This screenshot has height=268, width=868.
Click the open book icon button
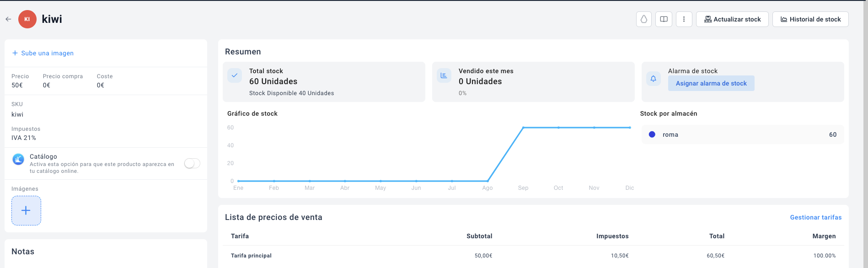pyautogui.click(x=664, y=19)
